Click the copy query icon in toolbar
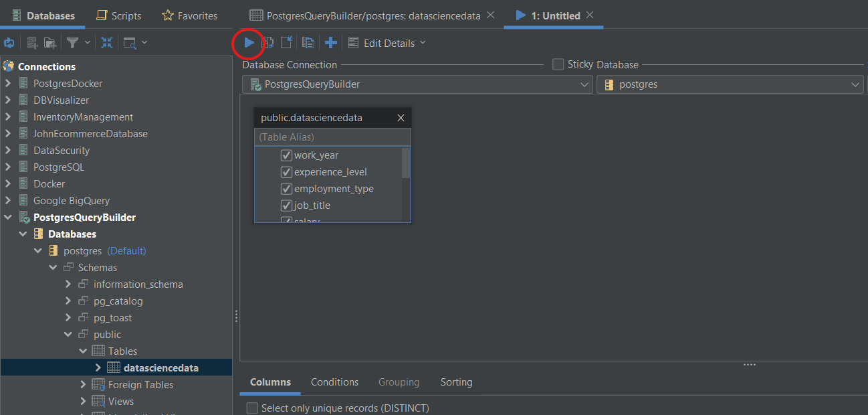The image size is (868, 415). click(308, 43)
